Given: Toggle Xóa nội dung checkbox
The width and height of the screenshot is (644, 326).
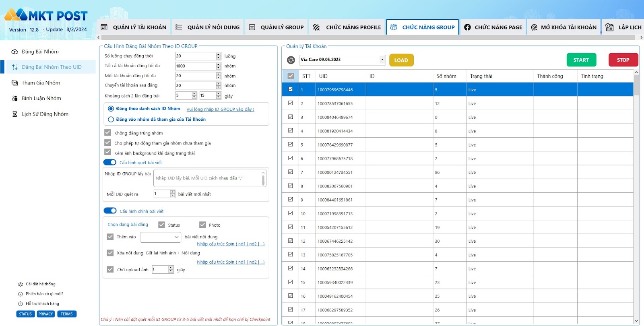Looking at the screenshot, I should pyautogui.click(x=110, y=253).
